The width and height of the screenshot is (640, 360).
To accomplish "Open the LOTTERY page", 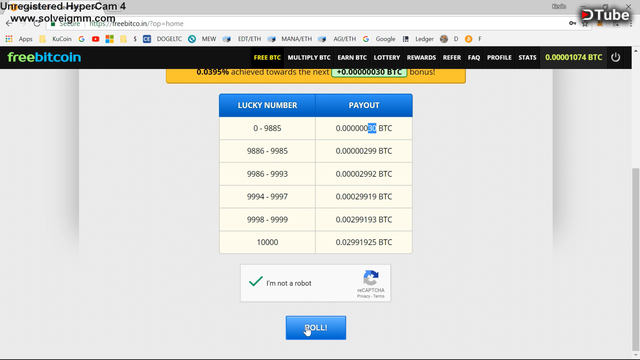I will click(x=387, y=58).
